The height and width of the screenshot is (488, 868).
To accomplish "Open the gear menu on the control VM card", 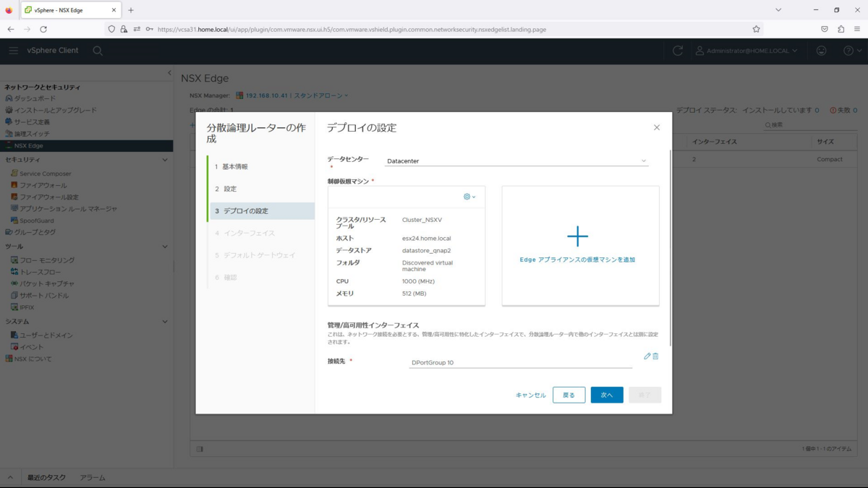I will click(469, 197).
